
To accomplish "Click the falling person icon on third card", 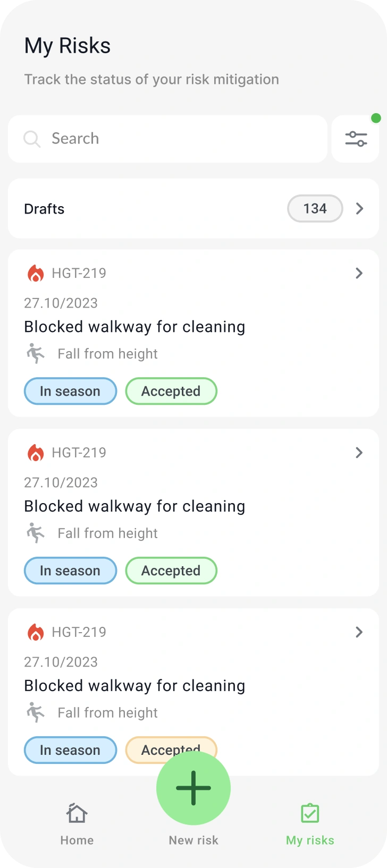I will (x=36, y=713).
